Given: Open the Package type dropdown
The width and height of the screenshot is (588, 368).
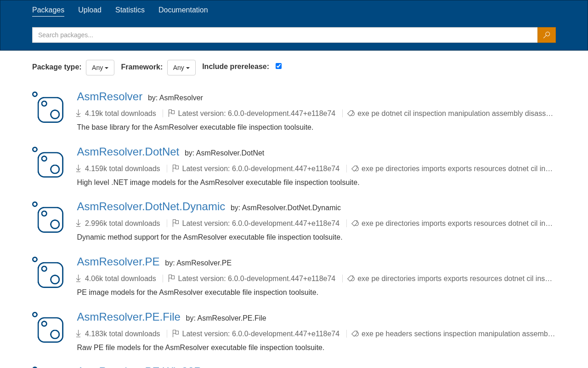Looking at the screenshot, I should [x=100, y=68].
